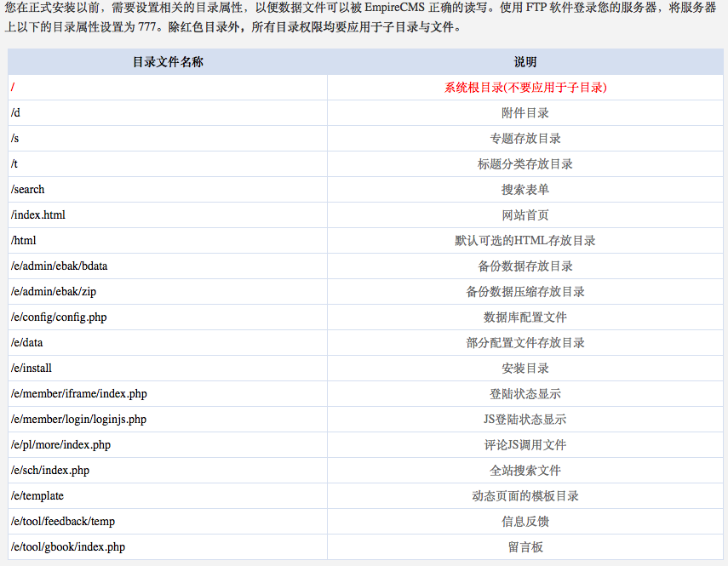Viewport: 728px width, 566px height.
Task: Select the '/d' directory cell
Action: [x=168, y=112]
